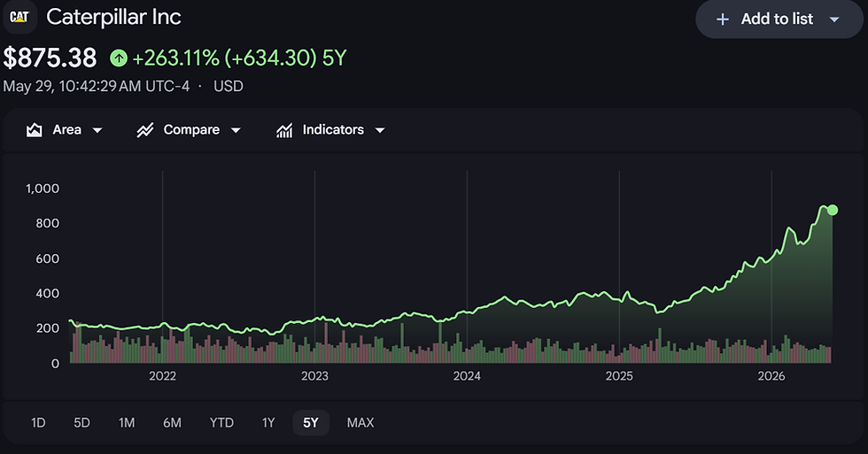Choose the YTD time range
The width and height of the screenshot is (868, 454).
pyautogui.click(x=221, y=423)
